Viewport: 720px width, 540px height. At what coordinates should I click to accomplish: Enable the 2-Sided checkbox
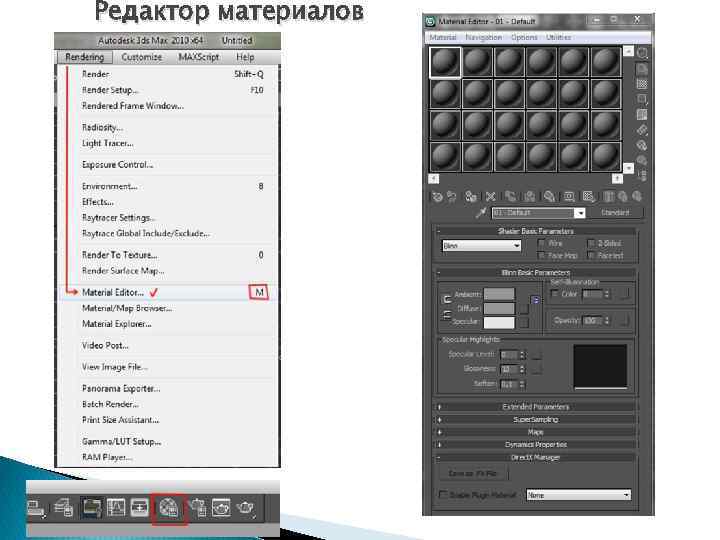[591, 243]
